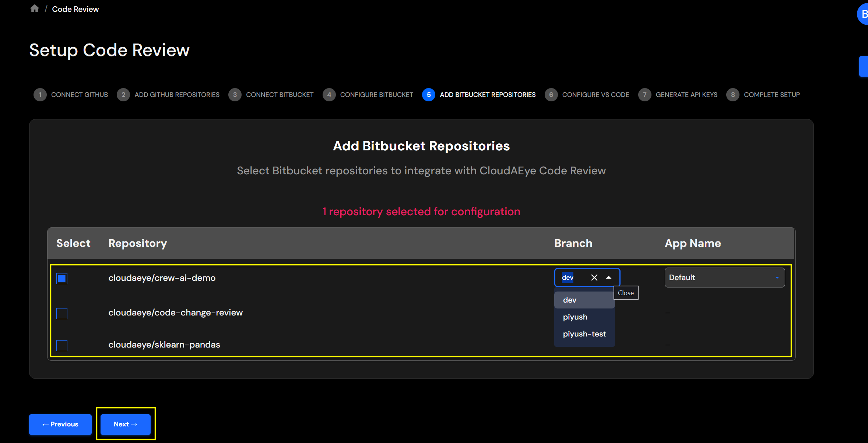
Task: Click the step 8 Complete Setup circle
Action: pos(733,95)
